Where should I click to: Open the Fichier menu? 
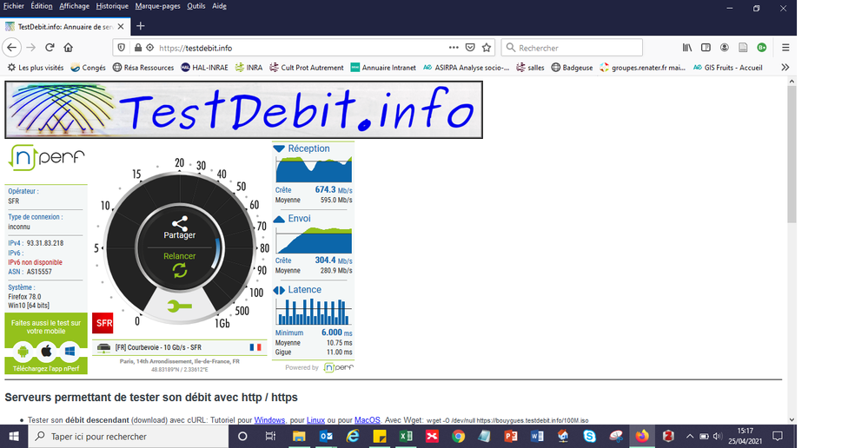coord(14,6)
